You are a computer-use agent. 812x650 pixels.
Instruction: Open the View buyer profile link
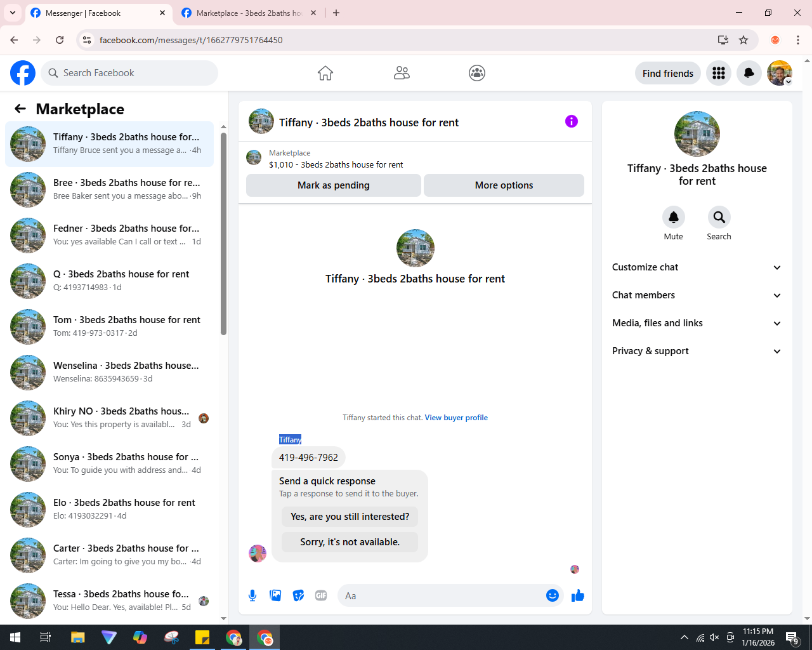click(456, 418)
